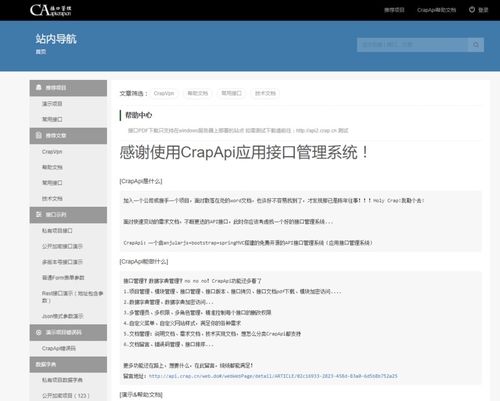Open 推荐项目 in the top navigation bar
The height and width of the screenshot is (401, 500).
(394, 10)
